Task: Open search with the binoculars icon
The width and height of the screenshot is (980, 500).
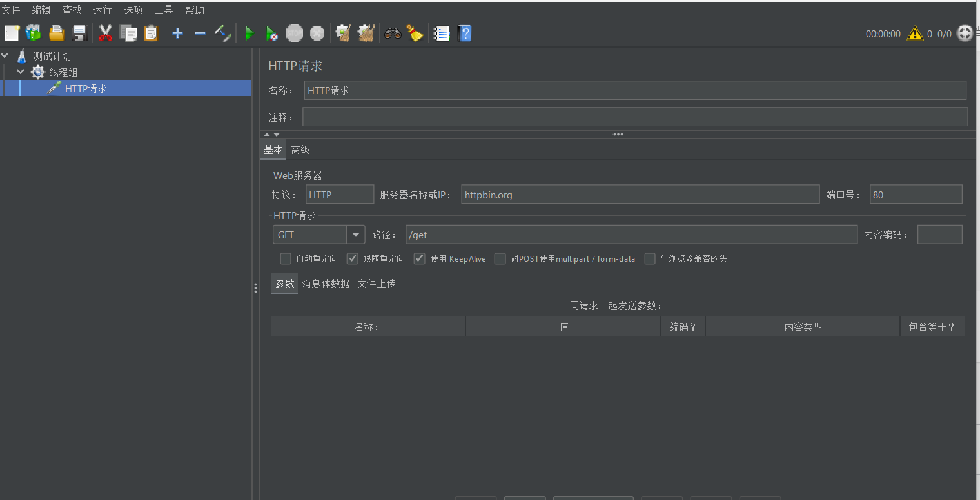Action: 392,33
